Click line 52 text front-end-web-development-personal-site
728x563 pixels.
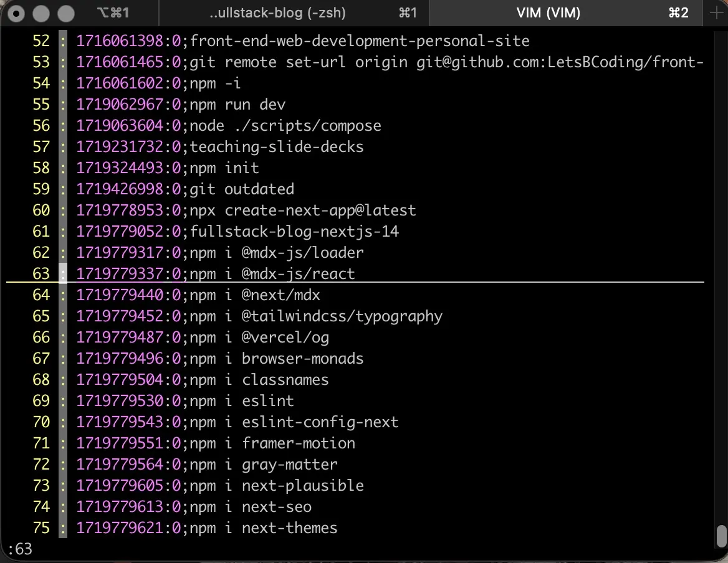360,41
